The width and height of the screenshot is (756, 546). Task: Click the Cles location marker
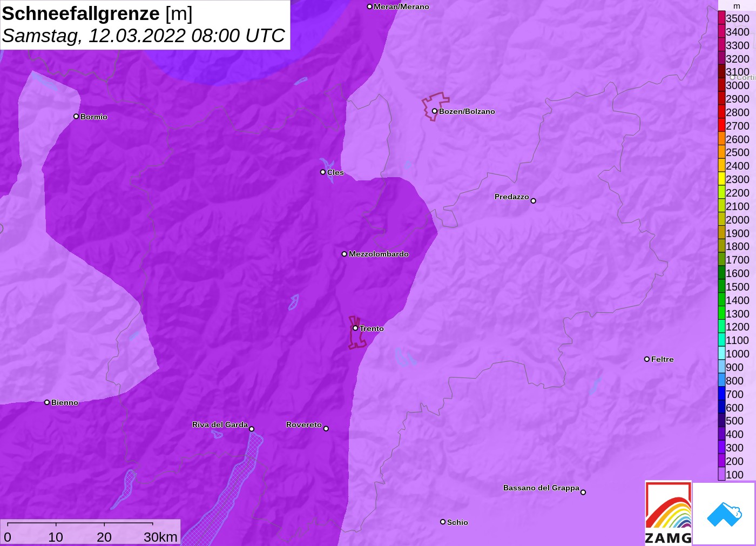tap(323, 172)
